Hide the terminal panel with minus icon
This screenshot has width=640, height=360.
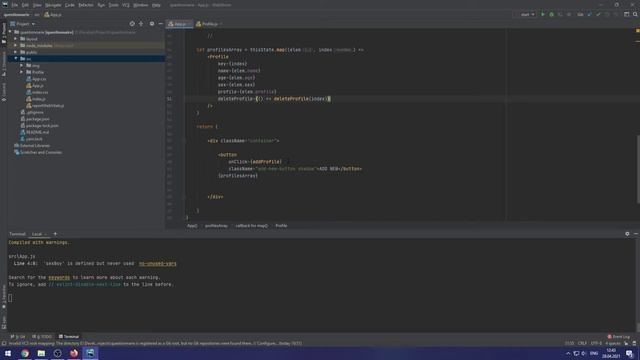pyautogui.click(x=636, y=234)
